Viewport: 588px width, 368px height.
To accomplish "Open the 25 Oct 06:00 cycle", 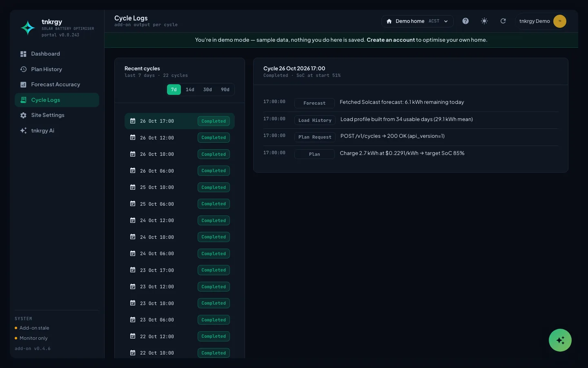I will pos(180,204).
